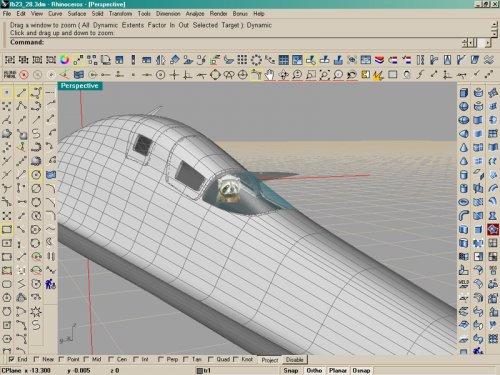500x375 pixels.
Task: Uncheck the End osnap checkbox
Action: tap(12, 359)
